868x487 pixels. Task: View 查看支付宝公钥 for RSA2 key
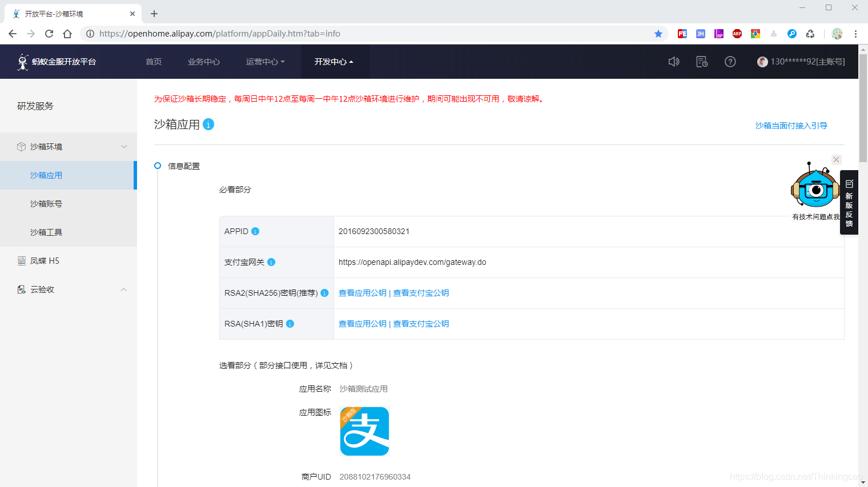[x=421, y=293]
